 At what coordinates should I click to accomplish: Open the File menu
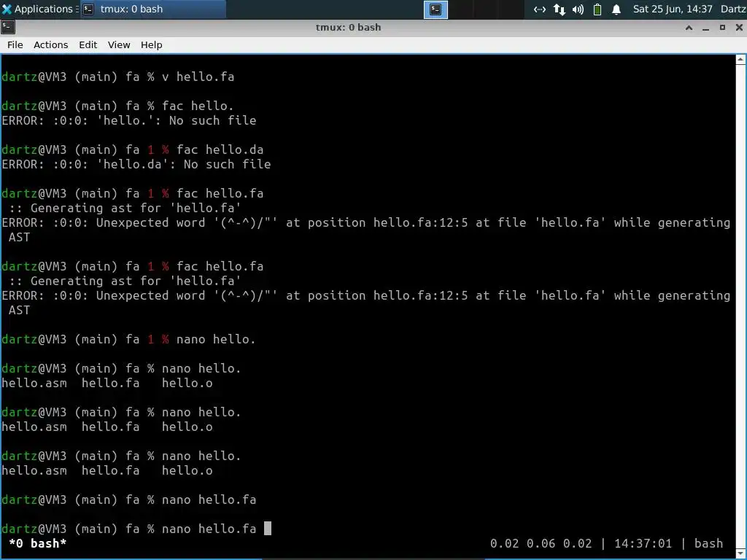coord(15,44)
